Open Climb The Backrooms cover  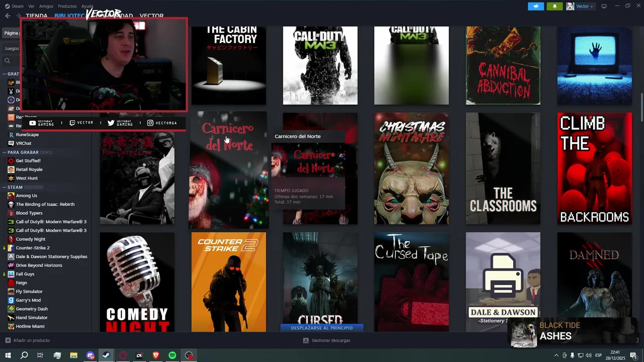coord(595,168)
